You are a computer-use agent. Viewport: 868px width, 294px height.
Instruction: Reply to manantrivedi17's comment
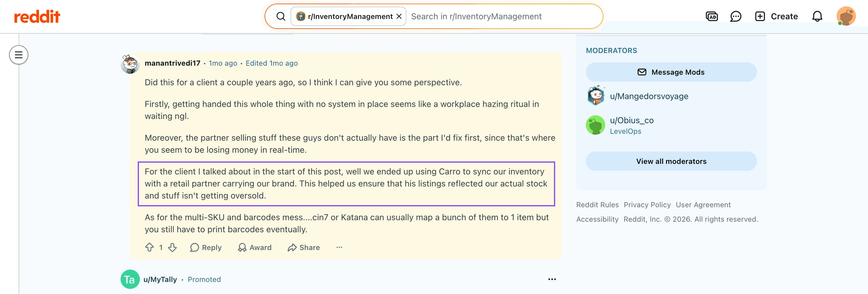pyautogui.click(x=206, y=248)
